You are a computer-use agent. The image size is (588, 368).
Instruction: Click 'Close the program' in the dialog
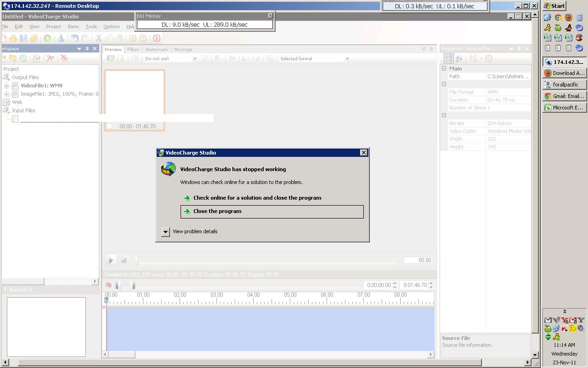pos(272,212)
